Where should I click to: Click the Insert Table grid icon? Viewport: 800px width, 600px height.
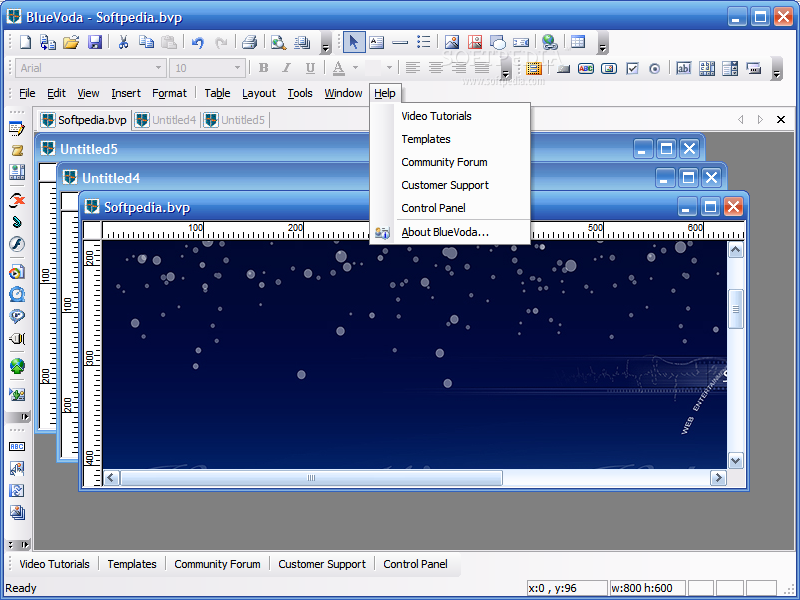click(578, 42)
